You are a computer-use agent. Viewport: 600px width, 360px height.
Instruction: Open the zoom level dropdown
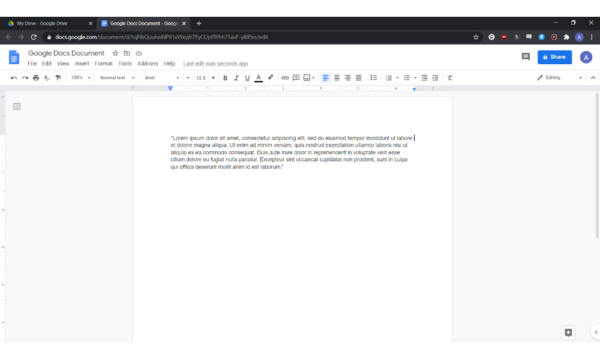coord(81,78)
